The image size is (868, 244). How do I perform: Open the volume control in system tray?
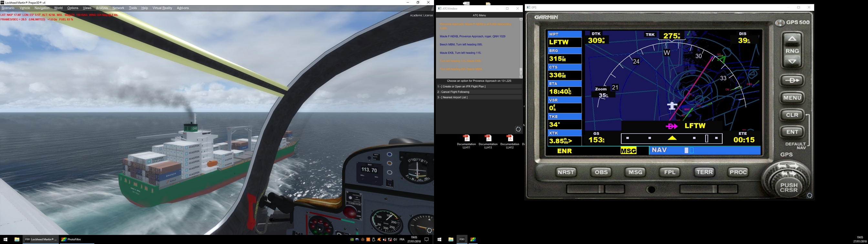point(395,239)
